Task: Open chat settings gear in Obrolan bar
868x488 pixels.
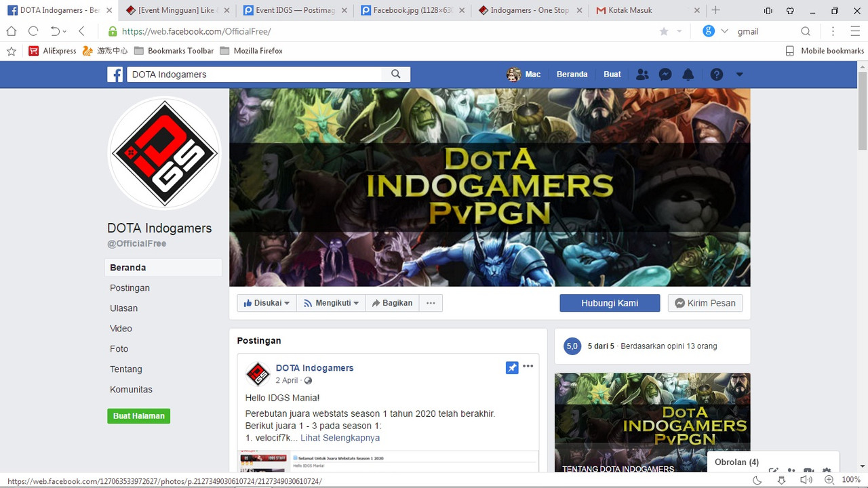Action: pos(827,471)
